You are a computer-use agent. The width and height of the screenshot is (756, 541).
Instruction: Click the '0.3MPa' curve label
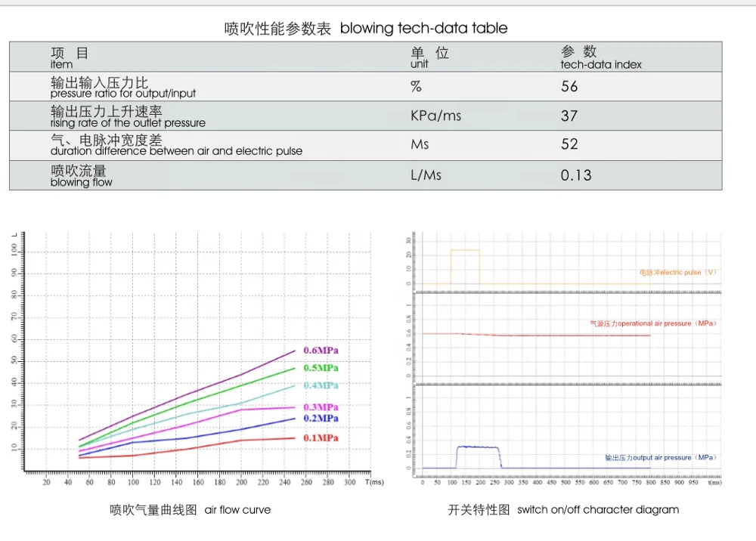coord(321,407)
